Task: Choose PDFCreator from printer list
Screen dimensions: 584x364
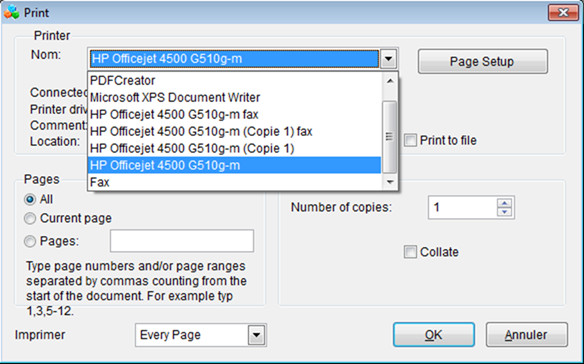Action: pos(235,80)
